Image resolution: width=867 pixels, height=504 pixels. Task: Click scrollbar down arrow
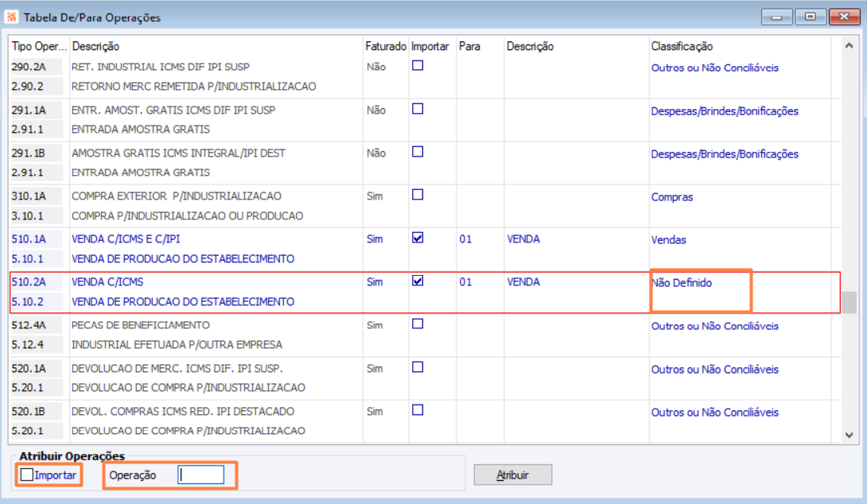pyautogui.click(x=849, y=435)
